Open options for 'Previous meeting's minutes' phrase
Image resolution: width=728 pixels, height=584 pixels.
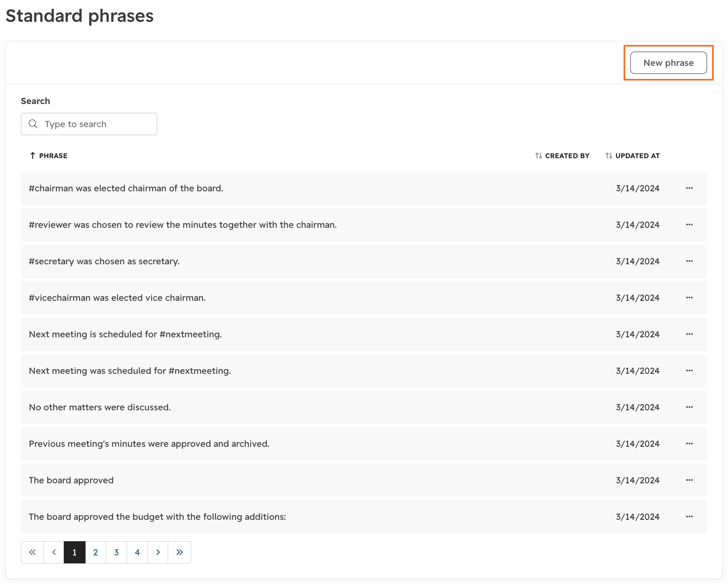coord(689,444)
